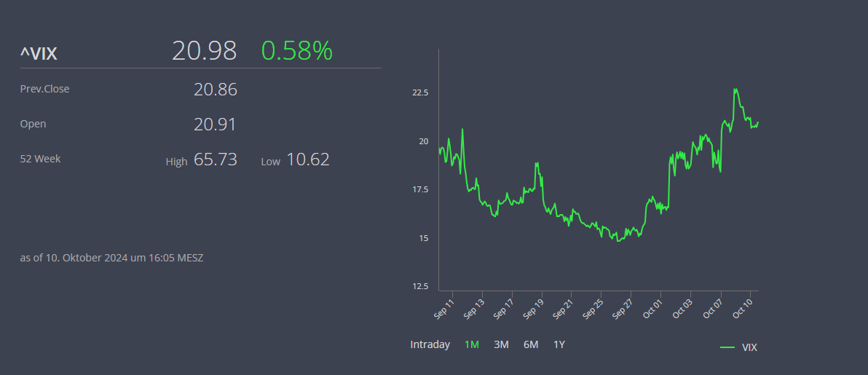Screen dimensions: 868x375
Task: Click the Sep 11 x-axis date label
Action: click(x=444, y=308)
